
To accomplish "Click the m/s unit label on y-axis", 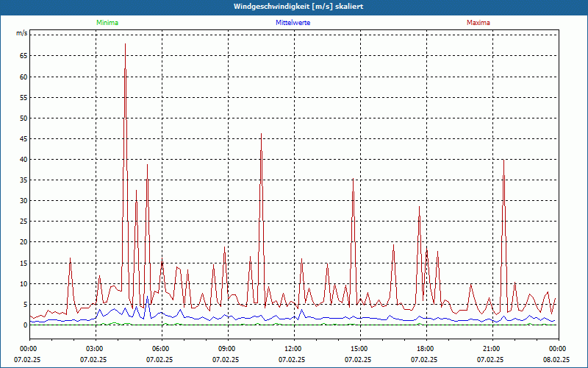I will (x=21, y=34).
